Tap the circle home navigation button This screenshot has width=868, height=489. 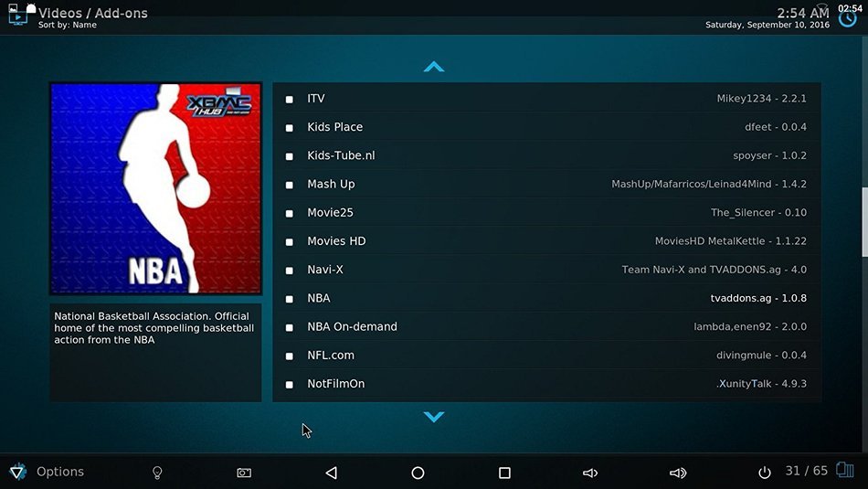coord(418,473)
